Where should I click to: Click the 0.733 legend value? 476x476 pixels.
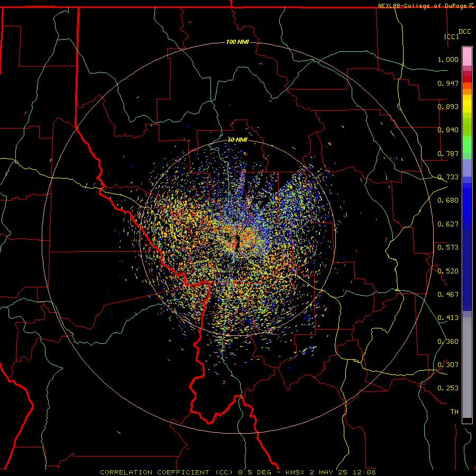448,177
